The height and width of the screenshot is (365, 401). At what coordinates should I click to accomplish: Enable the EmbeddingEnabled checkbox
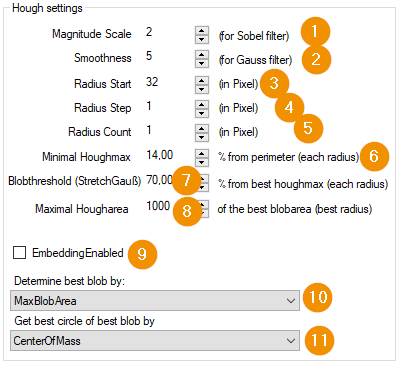click(x=19, y=253)
